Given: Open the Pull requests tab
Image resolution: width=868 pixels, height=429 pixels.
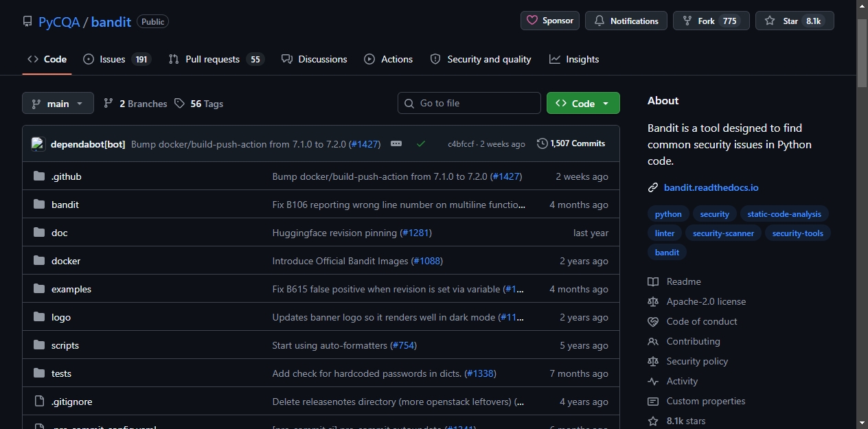Looking at the screenshot, I should point(216,59).
